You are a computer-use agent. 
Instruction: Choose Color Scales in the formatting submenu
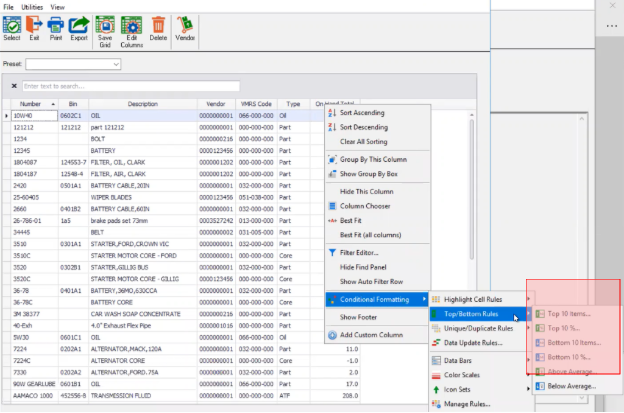pos(465,374)
